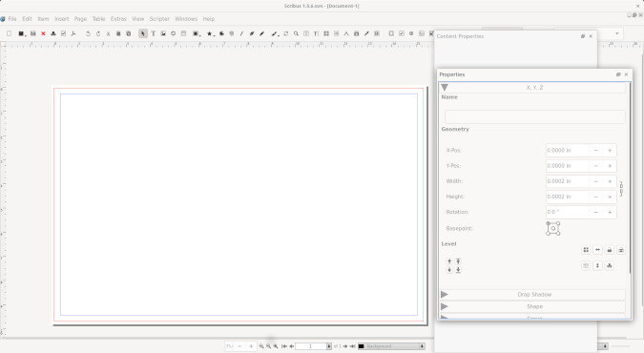Open the Background layer dropdown
Screen dimensions: 644x353
point(391,346)
